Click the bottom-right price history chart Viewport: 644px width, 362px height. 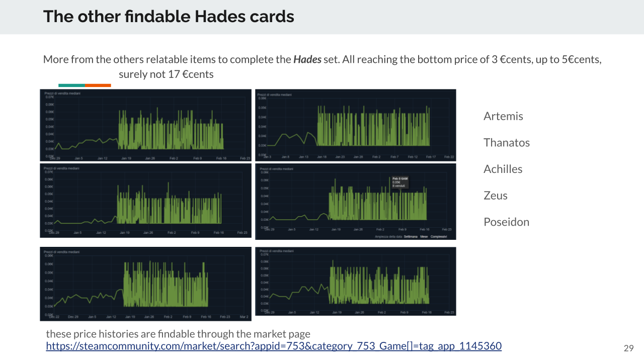[355, 281]
